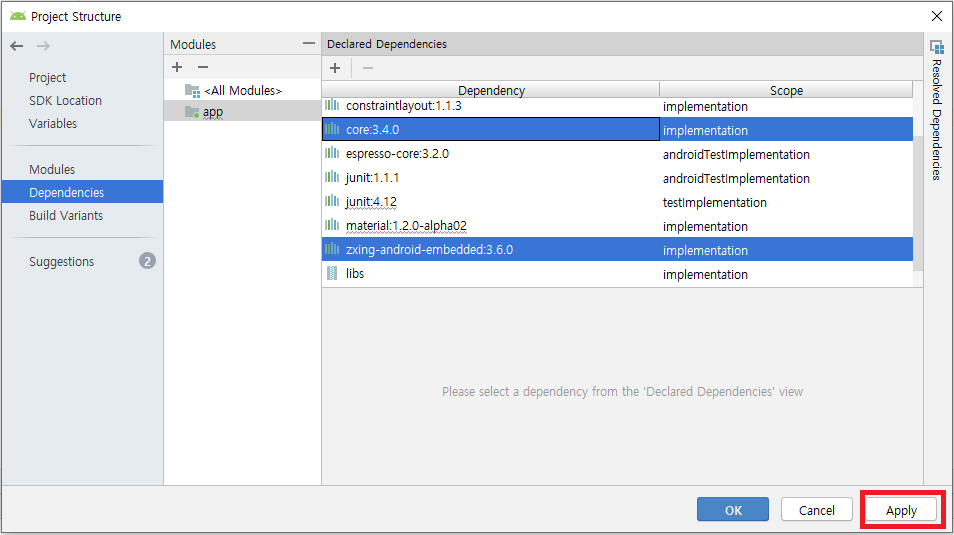The image size is (954, 535).
Task: Select the app module
Action: 212,112
